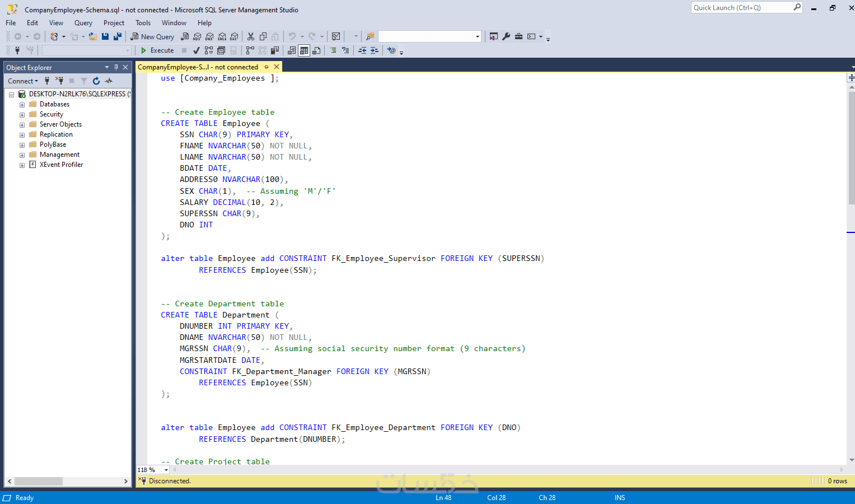The width and height of the screenshot is (855, 504).
Task: Click the Open Help menu
Action: (204, 23)
